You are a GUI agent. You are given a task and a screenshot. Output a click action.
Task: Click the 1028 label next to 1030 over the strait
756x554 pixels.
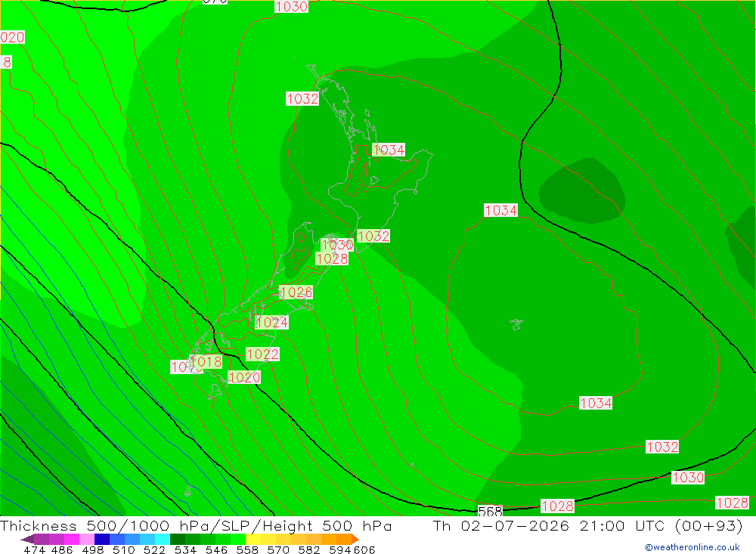332,258
